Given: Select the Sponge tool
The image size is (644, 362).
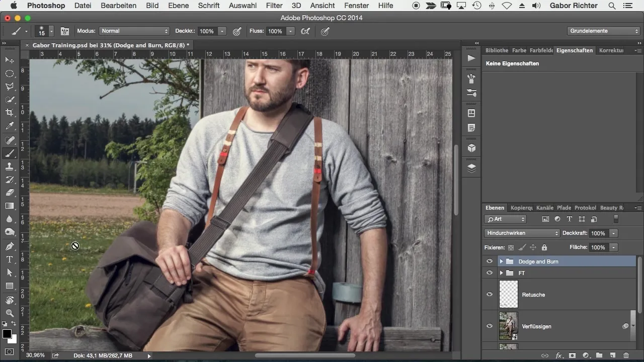Looking at the screenshot, I should [10, 232].
